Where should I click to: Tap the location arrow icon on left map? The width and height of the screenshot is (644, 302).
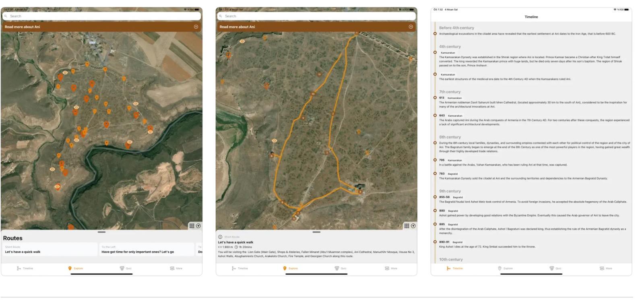pyautogui.click(x=198, y=226)
